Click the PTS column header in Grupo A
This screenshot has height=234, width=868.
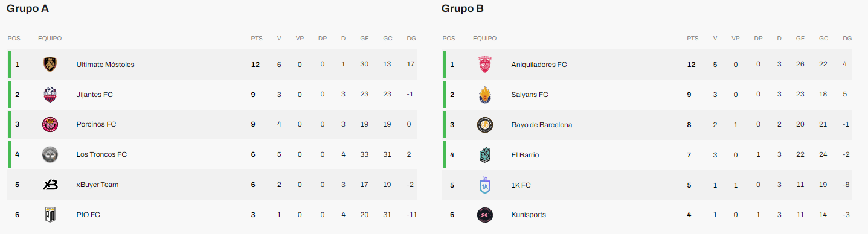click(x=257, y=39)
